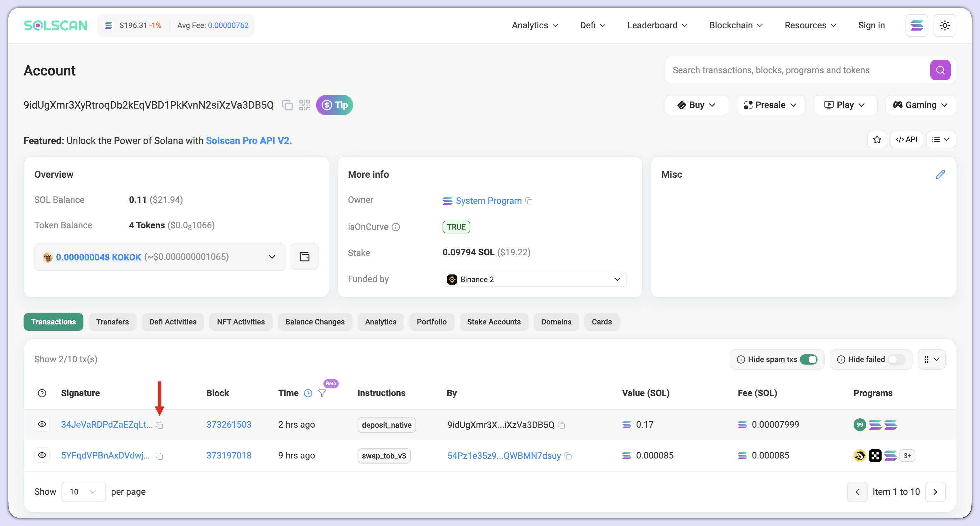Screen dimensions: 980x526
Task: Go to the next page of transactions
Action: pyautogui.click(x=935, y=491)
